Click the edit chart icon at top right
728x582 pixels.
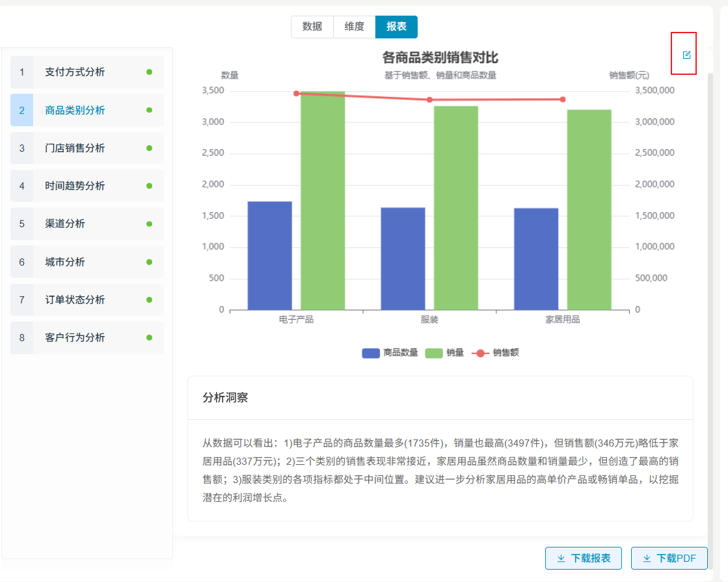686,55
